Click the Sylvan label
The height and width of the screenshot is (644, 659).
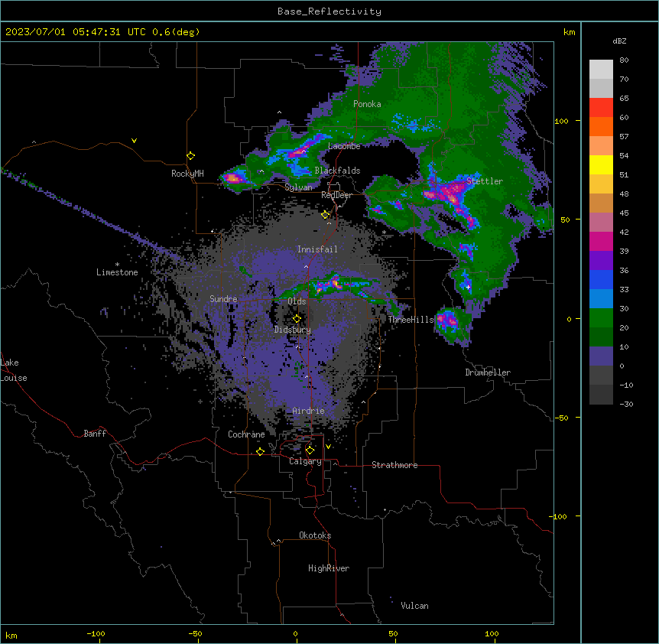click(298, 187)
